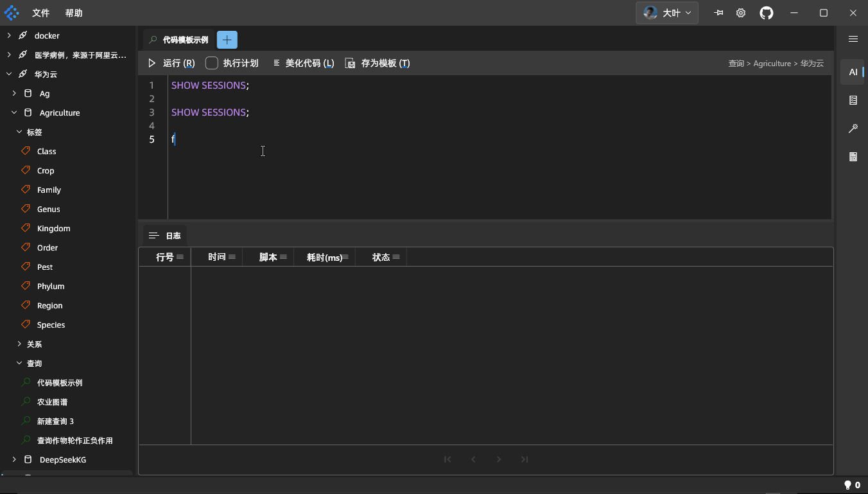This screenshot has height=494, width=868.
Task: Select the Kingdom tag label
Action: pyautogui.click(x=54, y=229)
